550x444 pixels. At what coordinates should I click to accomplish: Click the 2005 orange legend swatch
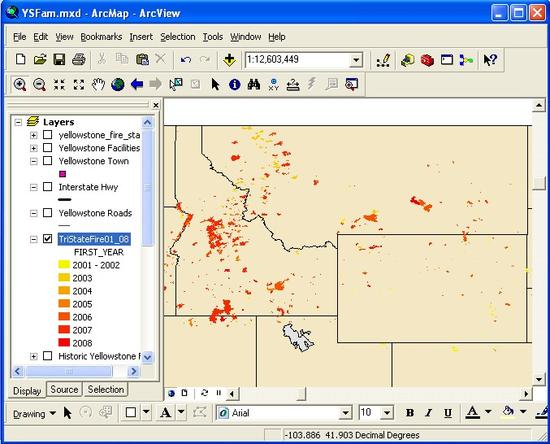pos(64,303)
